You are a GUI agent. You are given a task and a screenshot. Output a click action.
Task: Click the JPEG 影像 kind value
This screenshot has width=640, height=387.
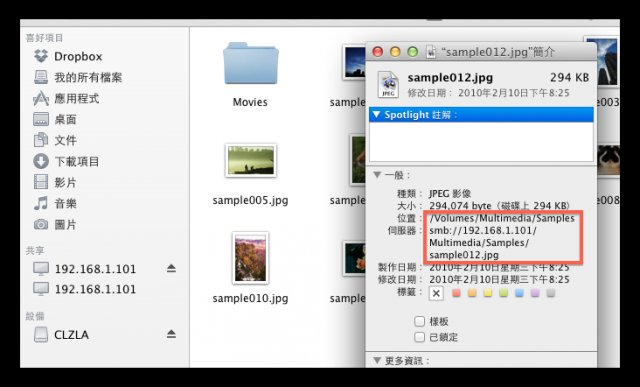tap(450, 194)
